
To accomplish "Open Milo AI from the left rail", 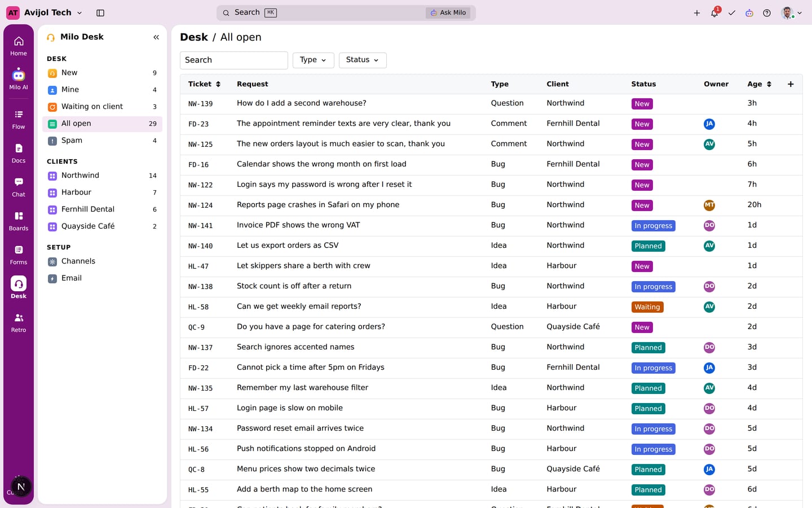I will pyautogui.click(x=19, y=80).
